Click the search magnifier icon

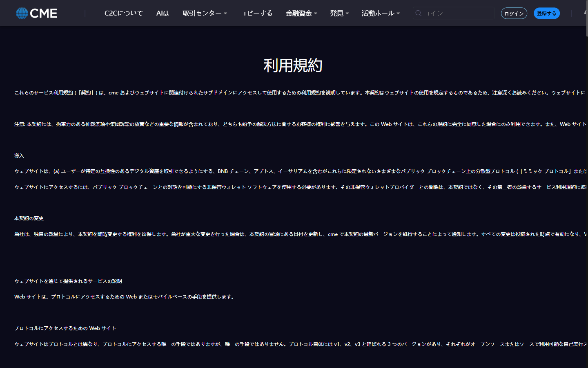click(x=418, y=13)
